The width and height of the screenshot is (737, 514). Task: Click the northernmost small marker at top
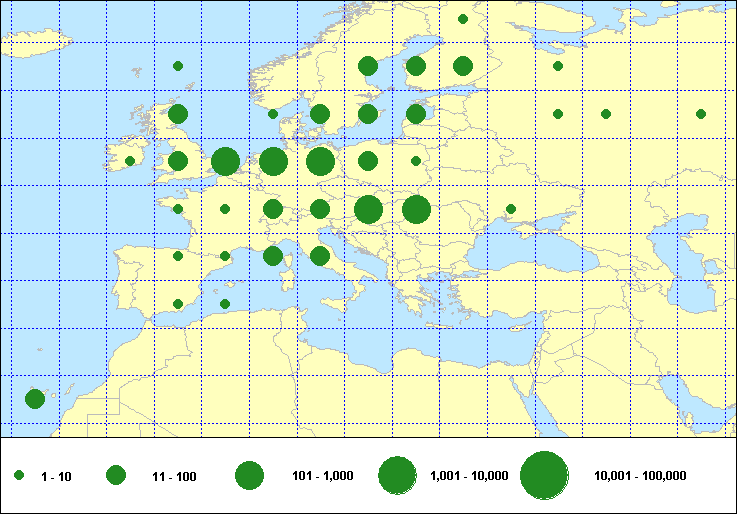pos(463,19)
